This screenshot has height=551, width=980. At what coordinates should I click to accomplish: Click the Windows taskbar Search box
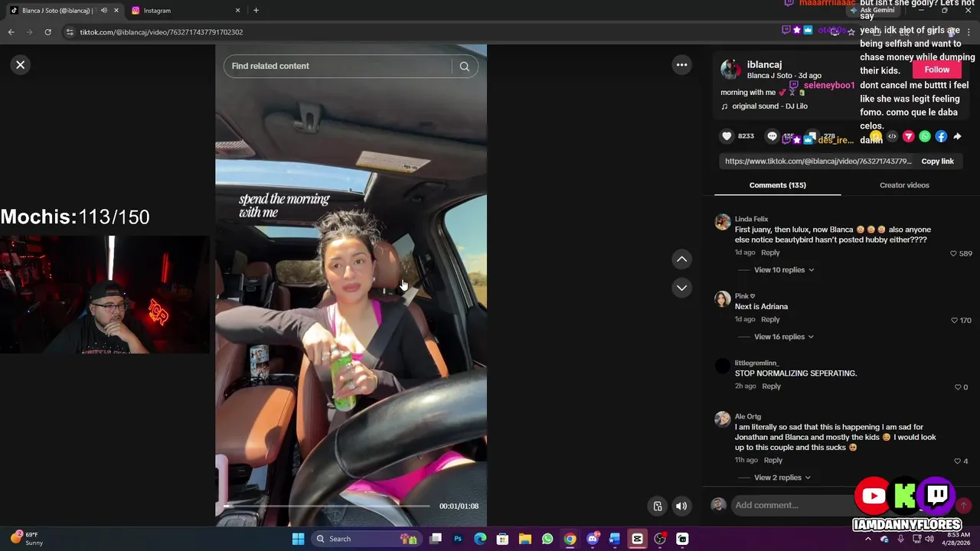[x=365, y=539]
